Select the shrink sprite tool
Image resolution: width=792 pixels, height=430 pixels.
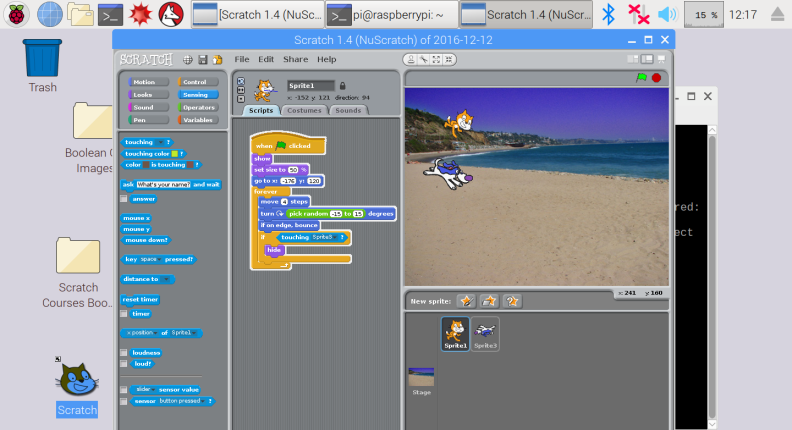click(x=448, y=60)
